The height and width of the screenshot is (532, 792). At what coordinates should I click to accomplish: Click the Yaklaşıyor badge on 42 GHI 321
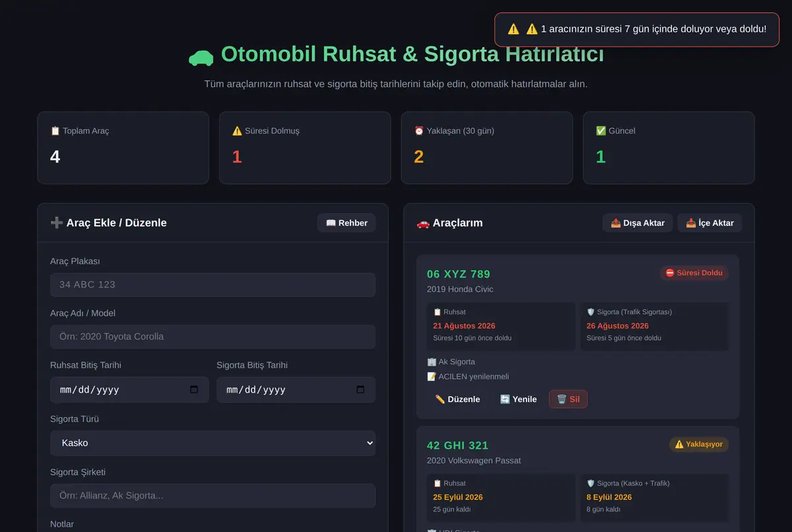point(699,444)
